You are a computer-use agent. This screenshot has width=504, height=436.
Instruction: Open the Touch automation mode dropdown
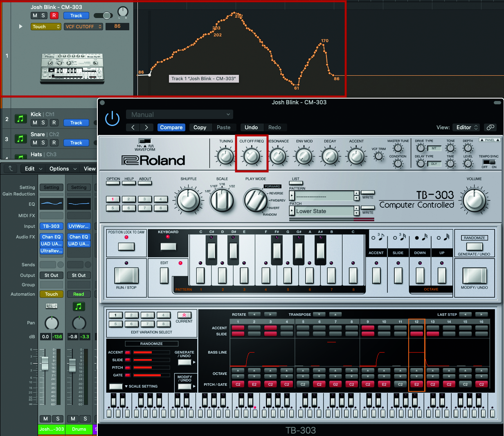pyautogui.click(x=46, y=27)
